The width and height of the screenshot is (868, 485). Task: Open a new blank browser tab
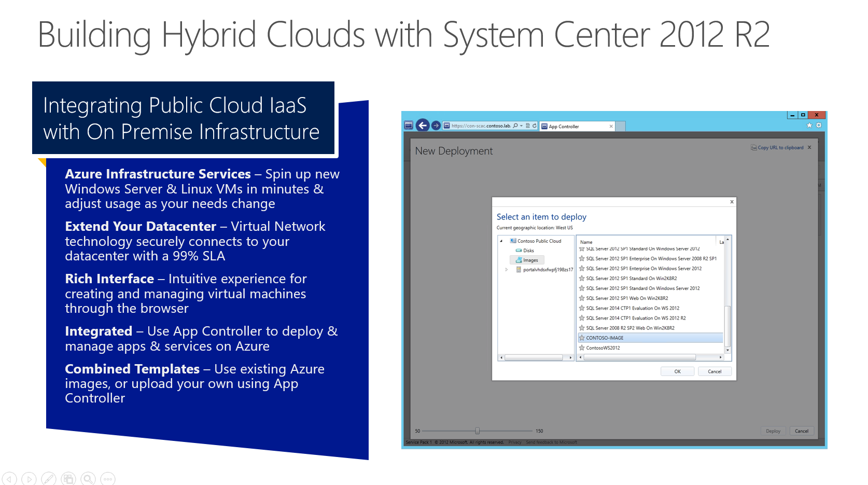tap(620, 126)
